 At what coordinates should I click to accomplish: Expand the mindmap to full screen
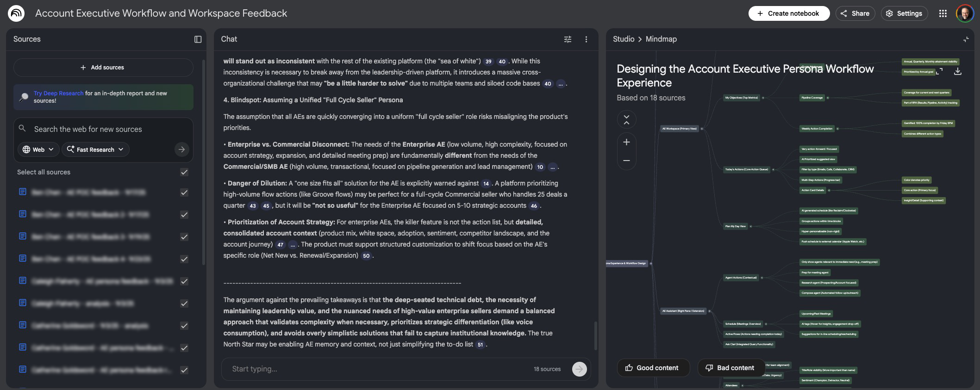(x=939, y=71)
